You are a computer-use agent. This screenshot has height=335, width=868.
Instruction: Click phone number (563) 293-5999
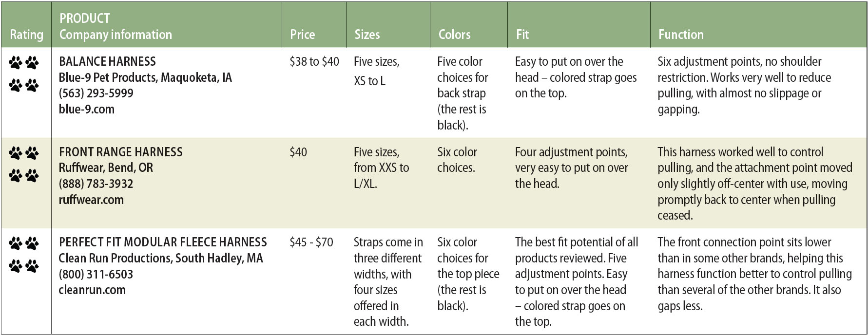96,93
